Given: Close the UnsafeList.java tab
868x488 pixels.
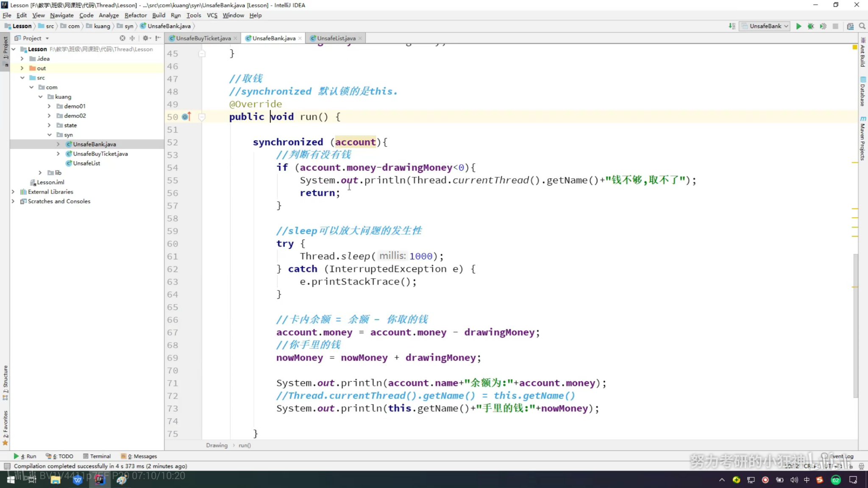Looking at the screenshot, I should pyautogui.click(x=360, y=38).
